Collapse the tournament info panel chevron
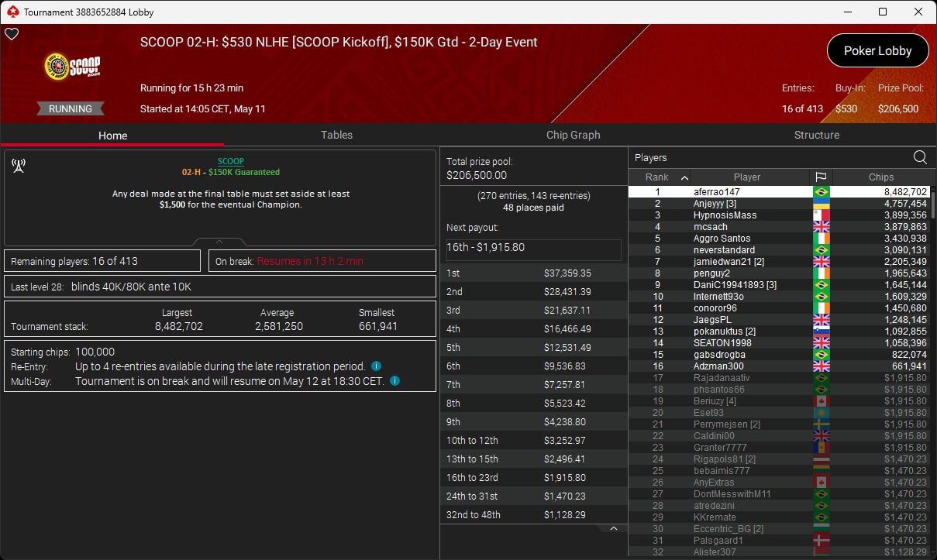Screen dimensions: 937x560 (x=219, y=242)
